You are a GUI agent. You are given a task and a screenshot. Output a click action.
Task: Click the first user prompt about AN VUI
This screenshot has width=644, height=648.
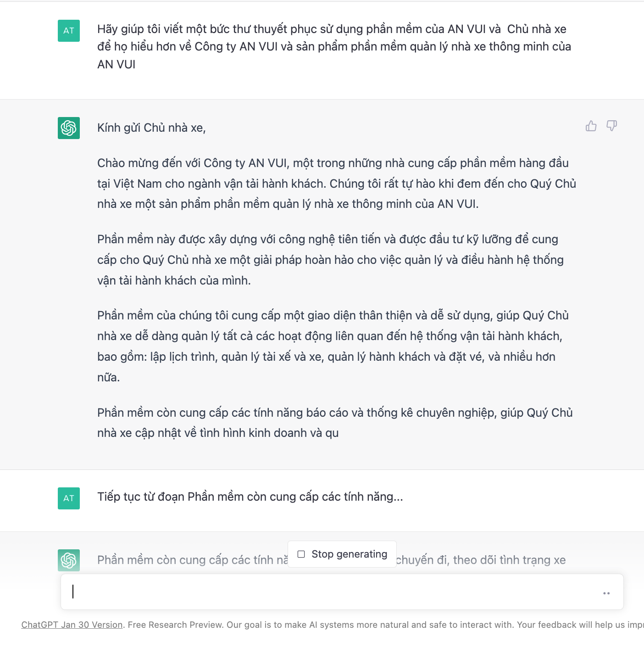tap(334, 47)
